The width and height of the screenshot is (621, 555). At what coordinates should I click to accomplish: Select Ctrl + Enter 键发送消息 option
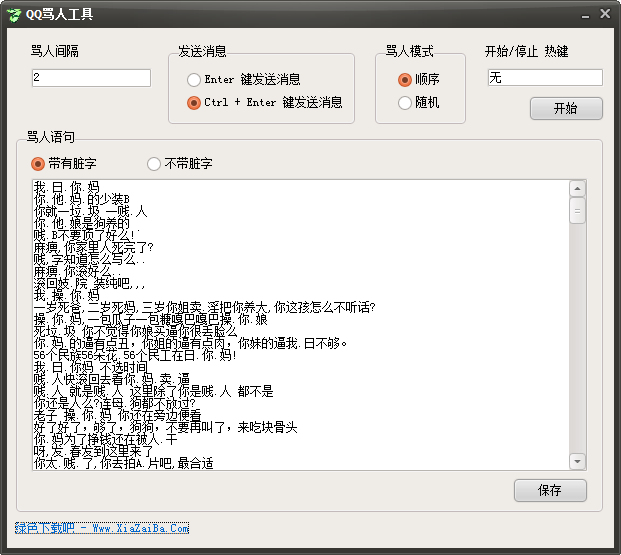coord(265,103)
